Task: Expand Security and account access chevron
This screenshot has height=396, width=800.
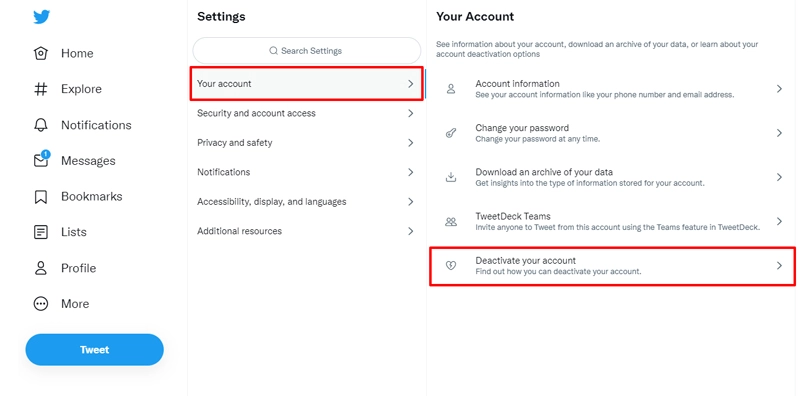Action: (411, 113)
